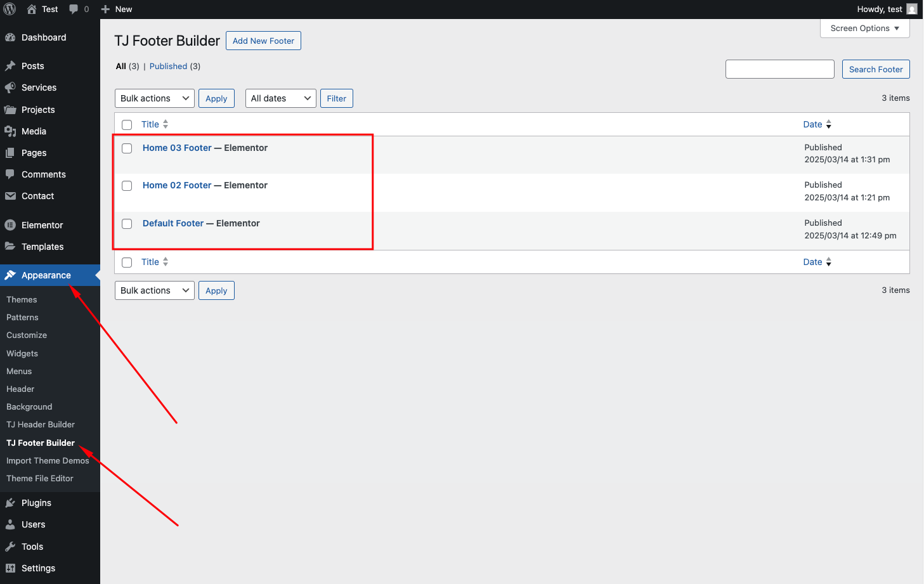Open Widgets submenu item
The height and width of the screenshot is (584, 924).
[x=22, y=353]
